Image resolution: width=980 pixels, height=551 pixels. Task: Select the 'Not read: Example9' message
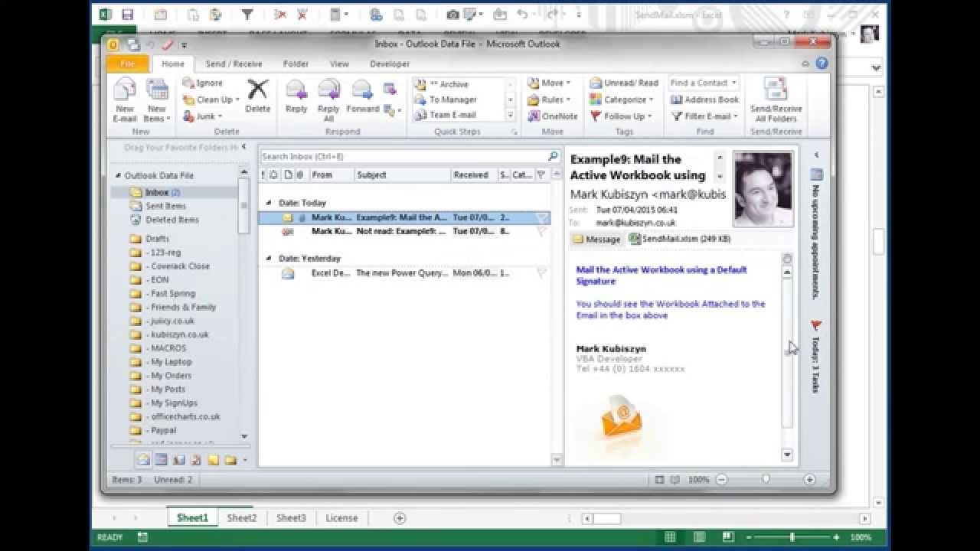pos(404,231)
